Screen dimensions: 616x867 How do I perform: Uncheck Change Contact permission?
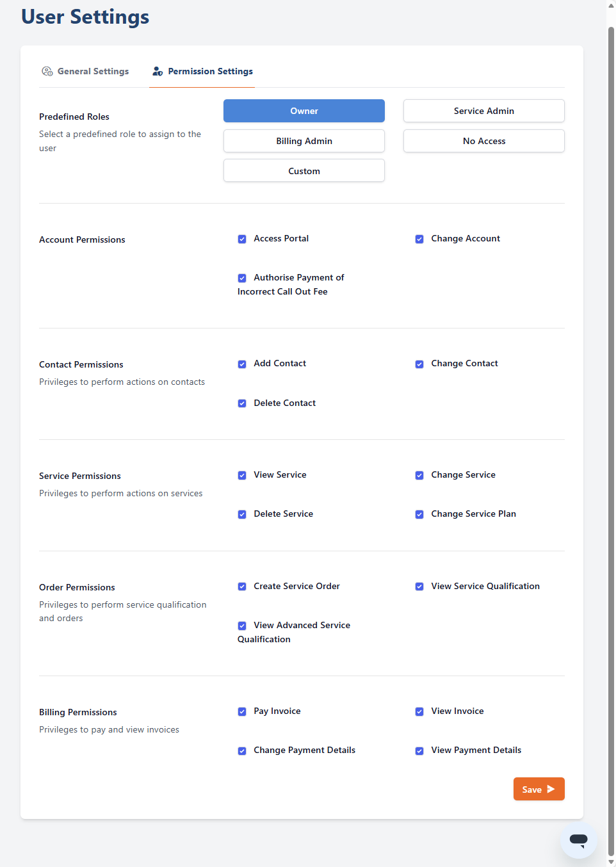pos(419,364)
